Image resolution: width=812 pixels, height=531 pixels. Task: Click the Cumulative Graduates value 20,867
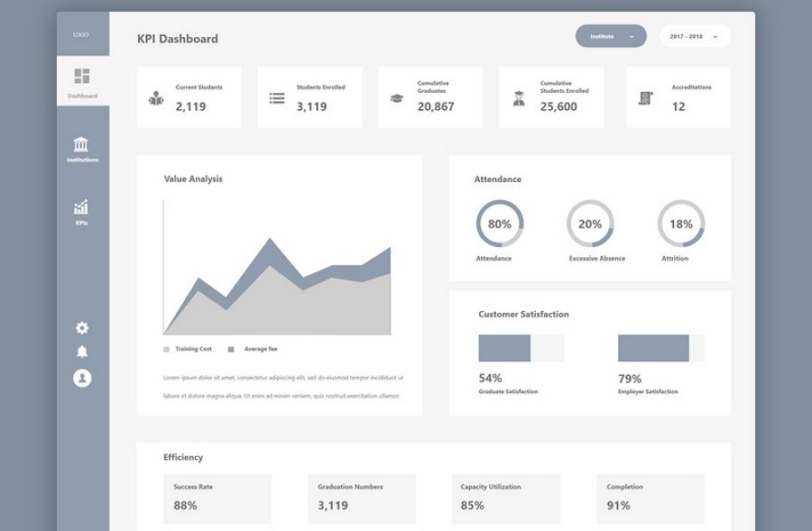(x=436, y=106)
